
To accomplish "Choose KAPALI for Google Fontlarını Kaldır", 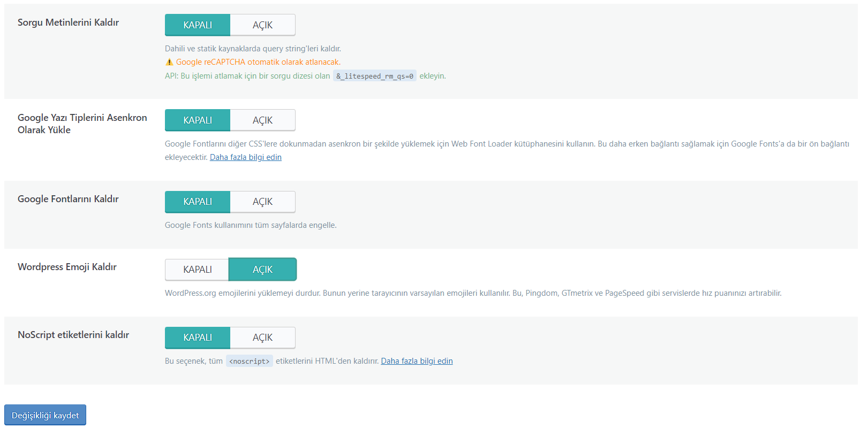I will (x=198, y=202).
